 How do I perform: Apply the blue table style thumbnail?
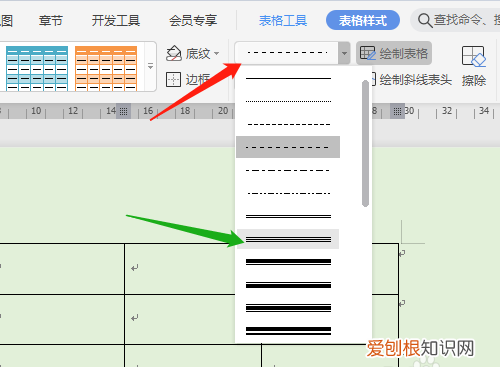pyautogui.click(x=37, y=68)
